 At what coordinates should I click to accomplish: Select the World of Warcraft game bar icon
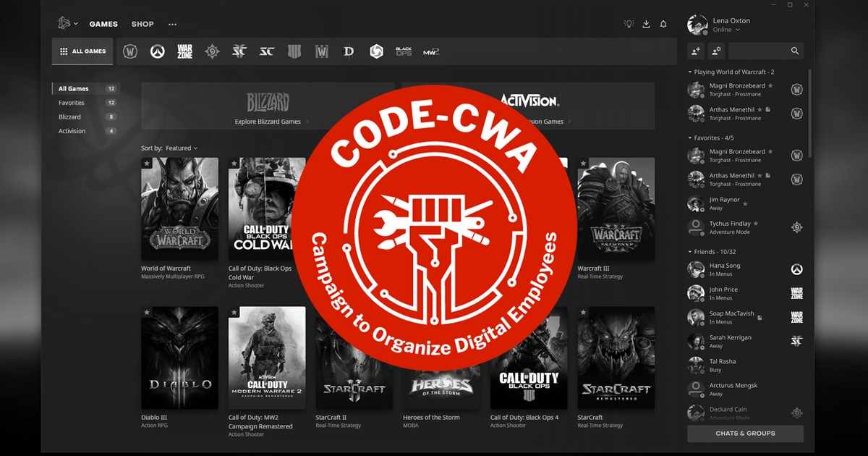point(130,51)
